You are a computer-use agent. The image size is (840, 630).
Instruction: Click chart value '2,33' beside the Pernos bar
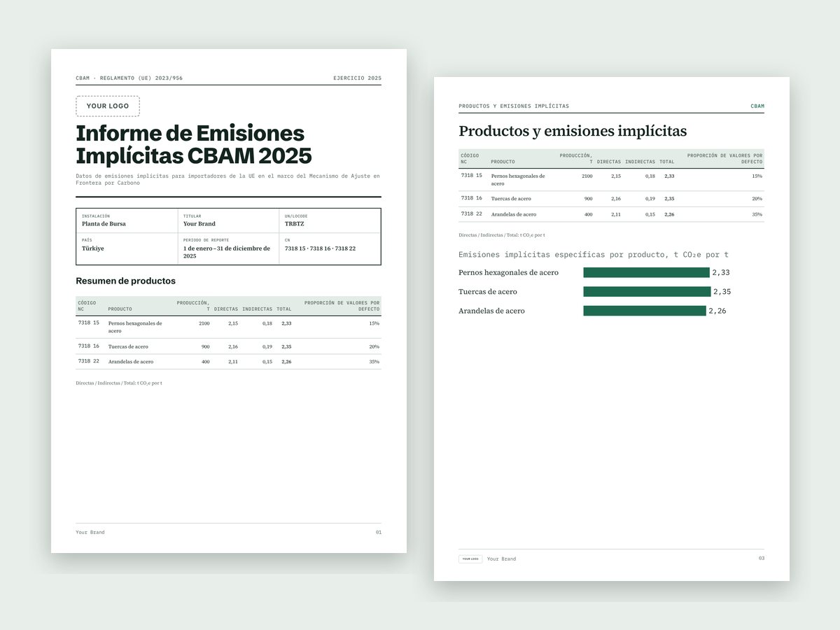pos(721,272)
